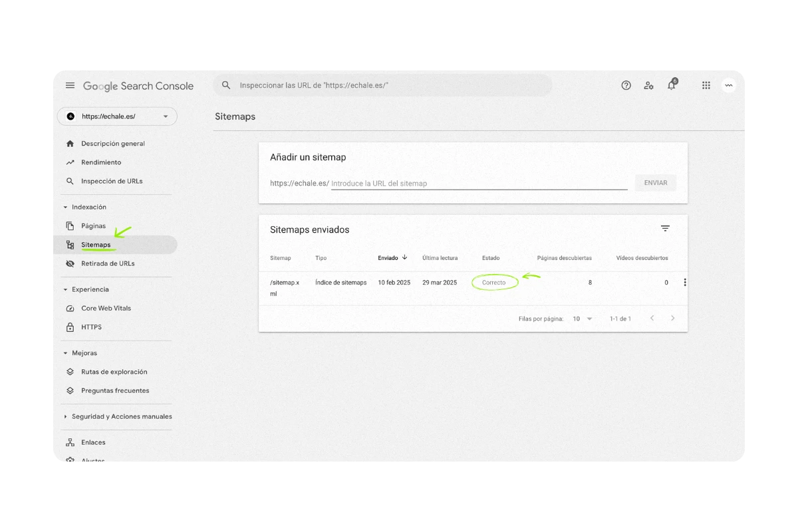Click the Tipo column header
Image resolution: width=798 pixels, height=532 pixels.
pos(321,258)
